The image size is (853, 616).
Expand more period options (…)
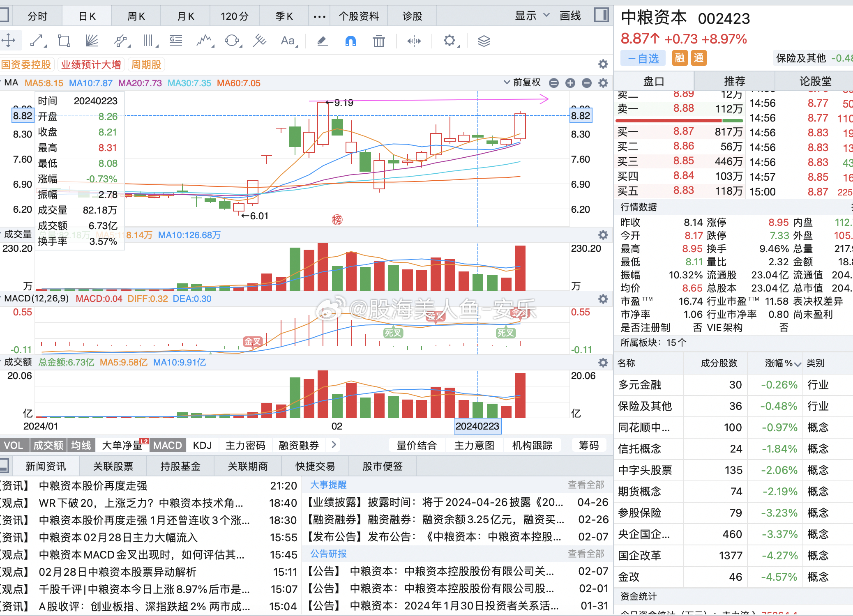(319, 16)
